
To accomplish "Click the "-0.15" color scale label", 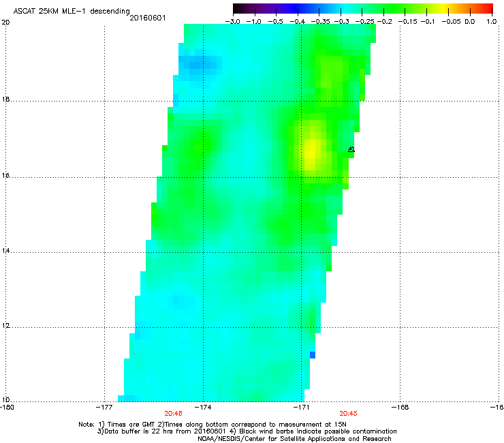I will pos(407,22).
